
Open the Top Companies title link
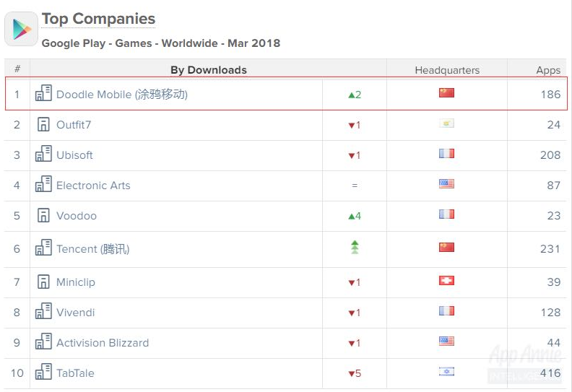coord(98,19)
